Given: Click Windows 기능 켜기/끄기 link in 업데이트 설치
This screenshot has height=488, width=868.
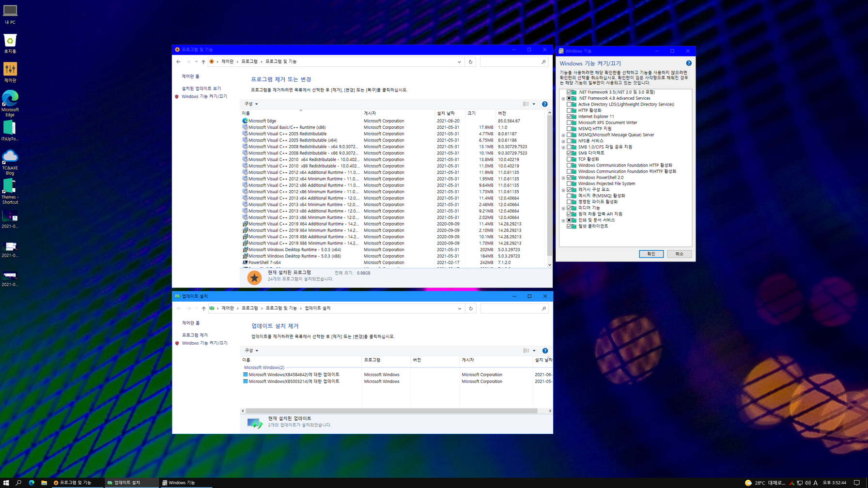Looking at the screenshot, I should point(204,343).
